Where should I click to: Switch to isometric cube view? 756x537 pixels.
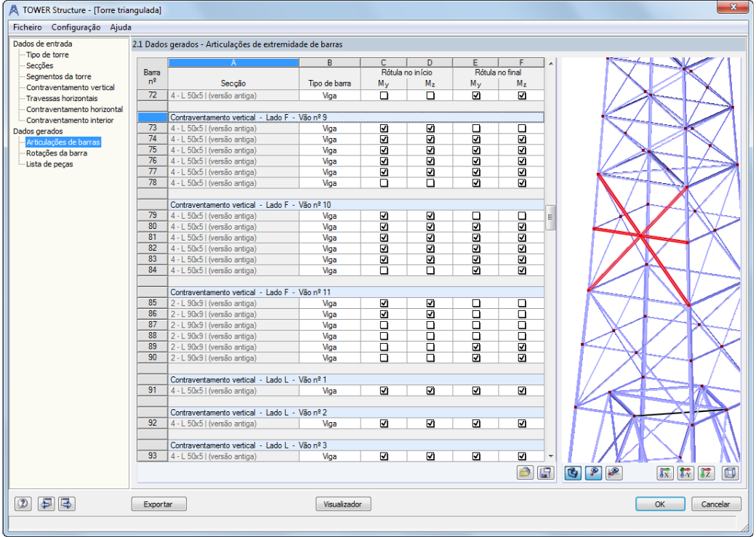coord(730,472)
